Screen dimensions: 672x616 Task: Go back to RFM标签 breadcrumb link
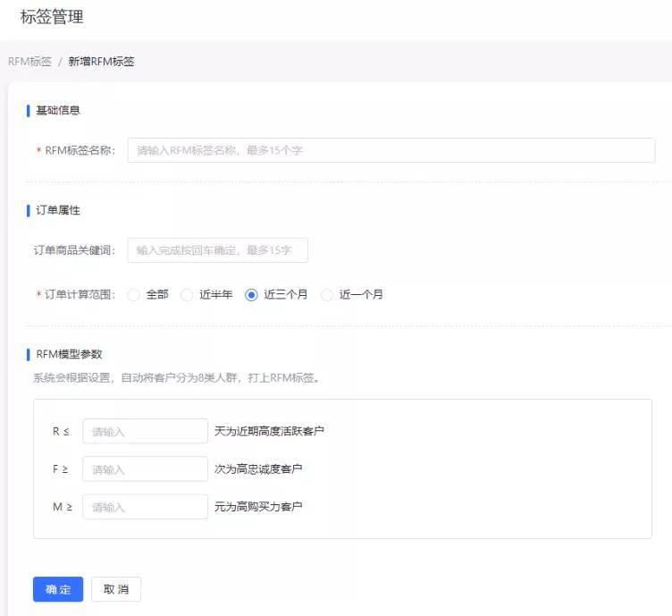click(x=29, y=62)
